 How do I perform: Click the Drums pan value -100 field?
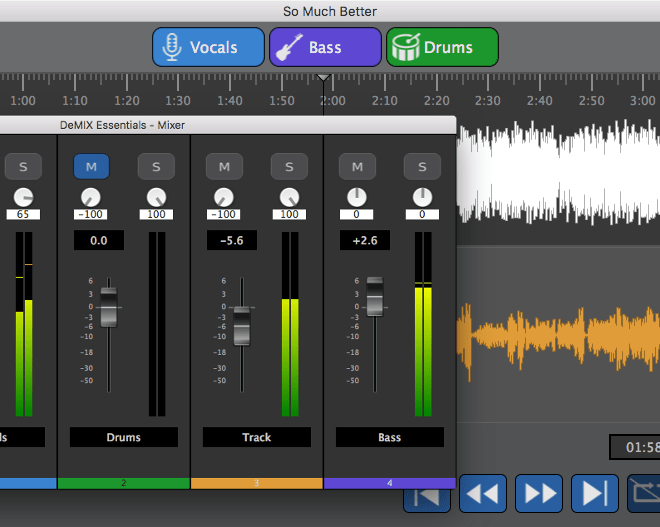pos(90,214)
